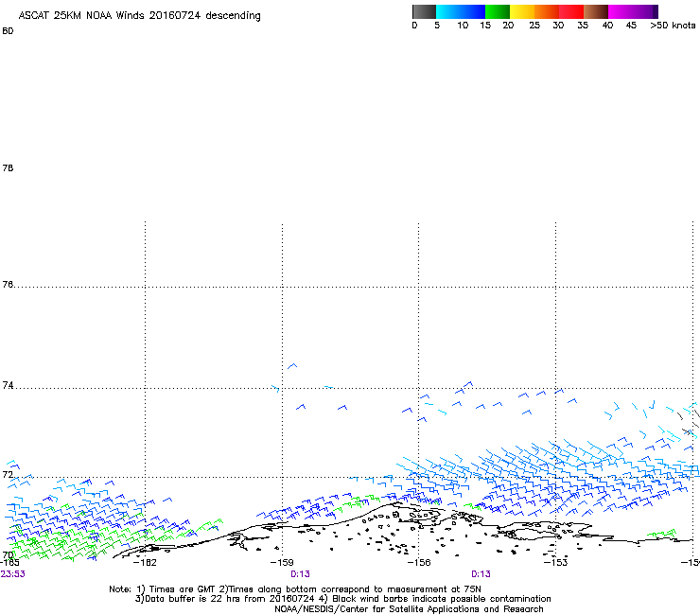Click the legend label '40'
This screenshot has width=700, height=615.
[607, 26]
